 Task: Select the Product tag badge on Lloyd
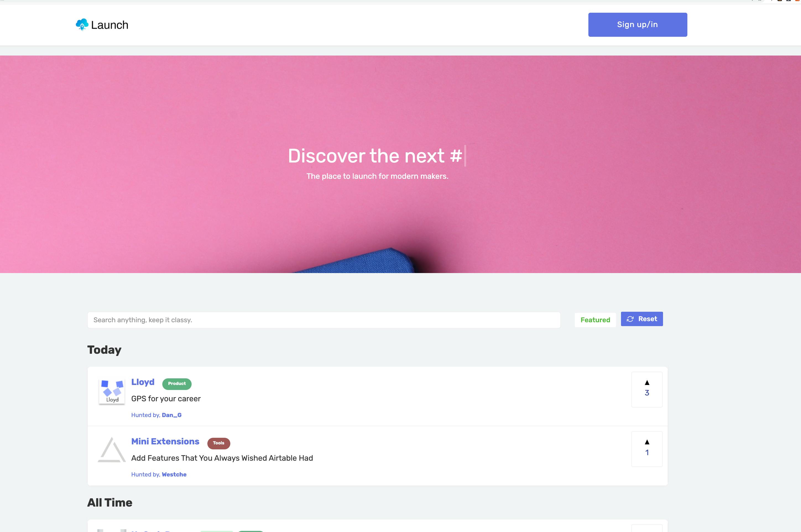pos(177,384)
